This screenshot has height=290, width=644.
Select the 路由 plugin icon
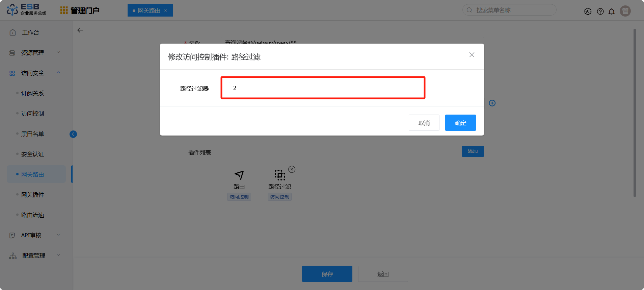click(239, 175)
